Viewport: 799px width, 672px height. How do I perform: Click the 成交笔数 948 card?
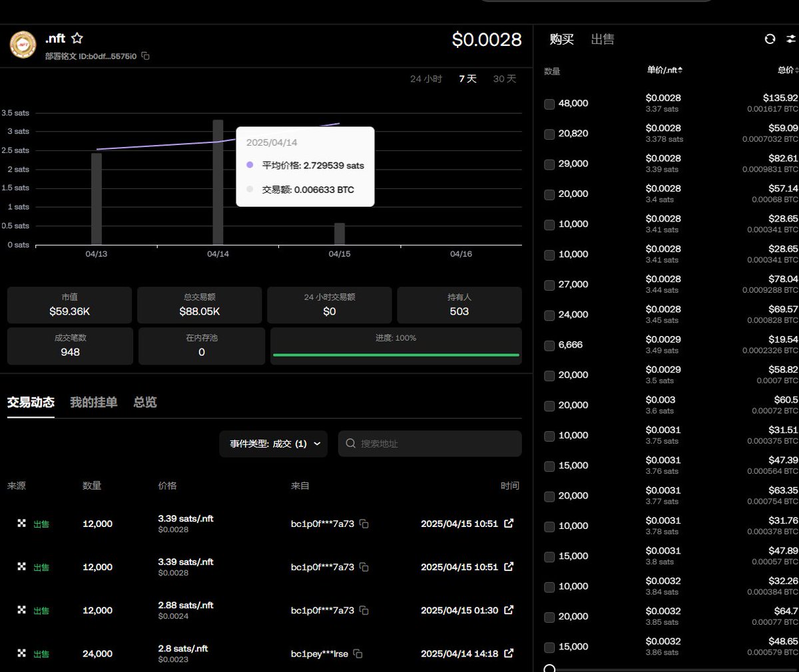pos(70,346)
